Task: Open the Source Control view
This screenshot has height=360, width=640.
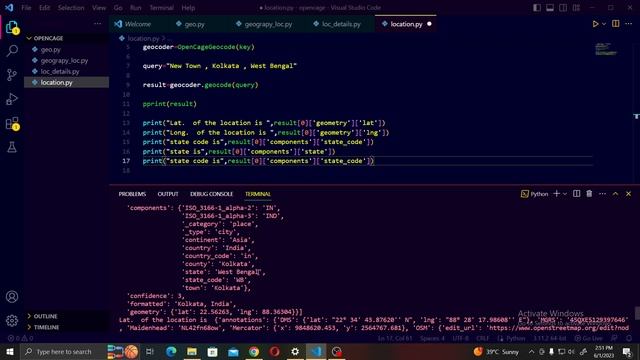Action: click(x=12, y=75)
